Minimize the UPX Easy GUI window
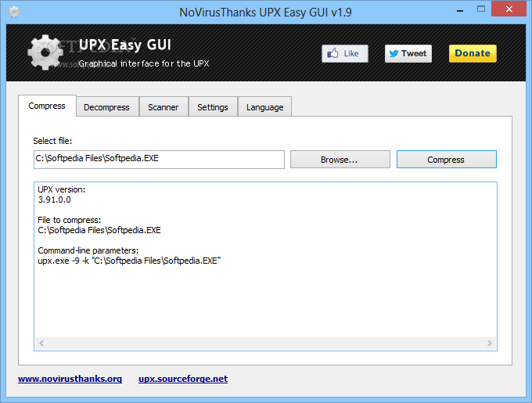532x403 pixels. point(460,9)
